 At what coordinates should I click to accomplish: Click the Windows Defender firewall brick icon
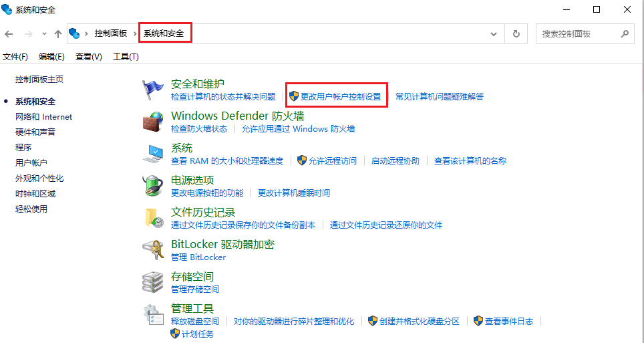(x=153, y=121)
